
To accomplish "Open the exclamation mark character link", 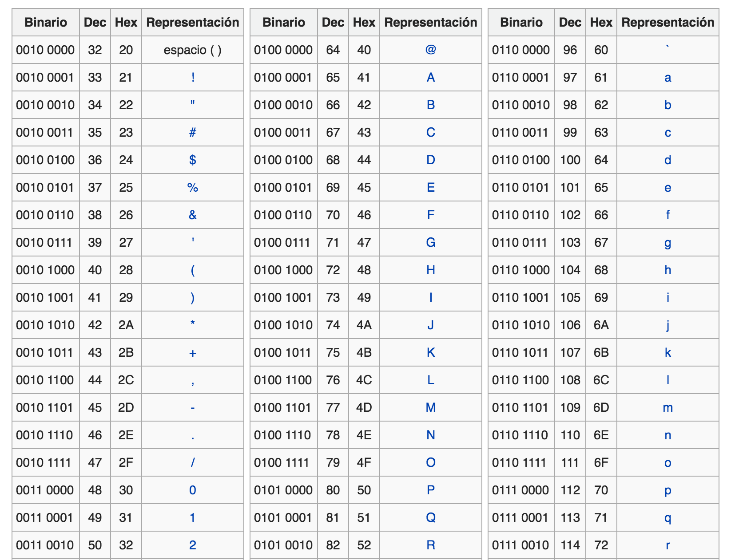I will pyautogui.click(x=193, y=77).
